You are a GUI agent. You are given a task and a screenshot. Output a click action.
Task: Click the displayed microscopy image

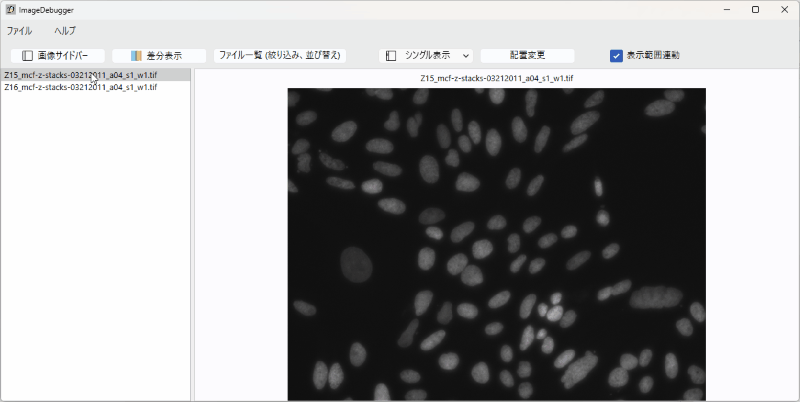(496, 244)
